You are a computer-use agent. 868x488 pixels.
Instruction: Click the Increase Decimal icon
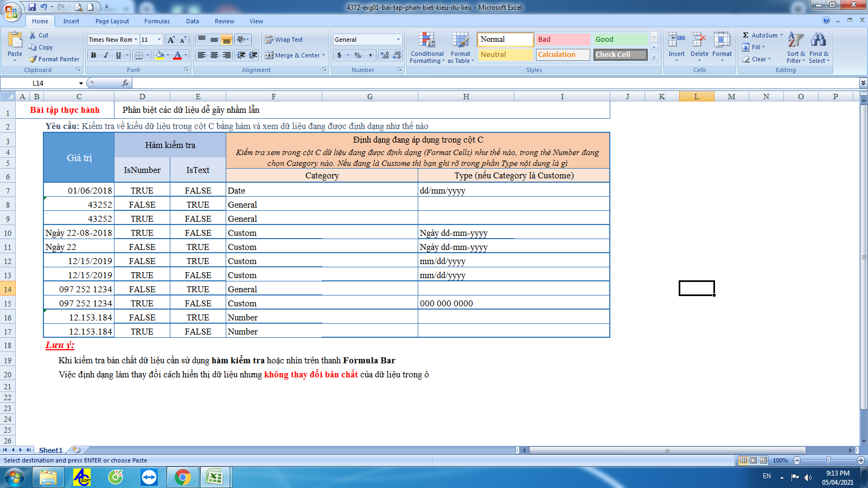pyautogui.click(x=385, y=55)
